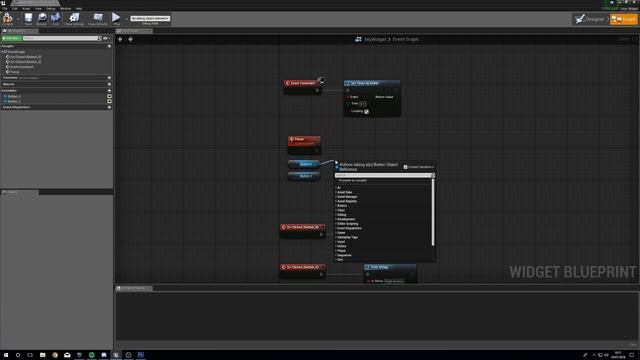Open compile options arrow beside Compile
Image resolution: width=640 pixels, height=360 pixels.
[x=18, y=19]
